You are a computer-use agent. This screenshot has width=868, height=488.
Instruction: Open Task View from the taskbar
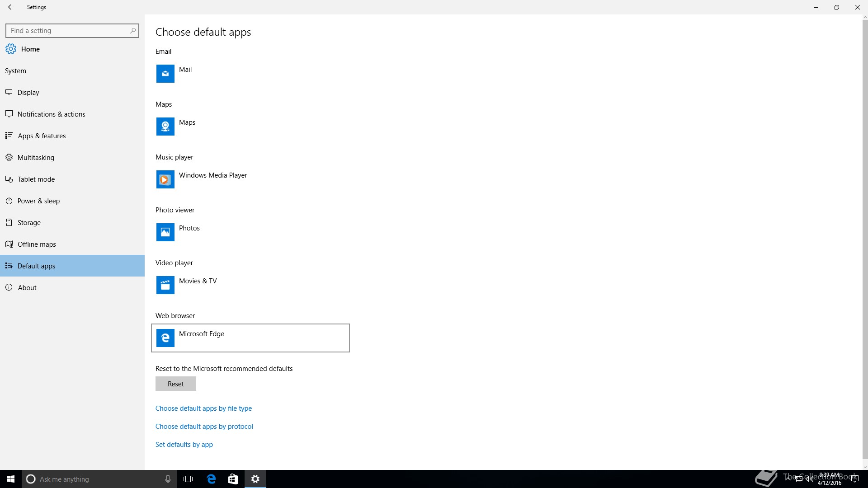188,479
